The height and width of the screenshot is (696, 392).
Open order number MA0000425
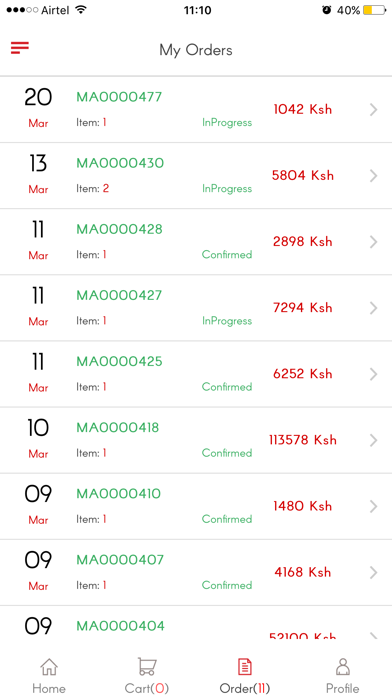point(119,361)
